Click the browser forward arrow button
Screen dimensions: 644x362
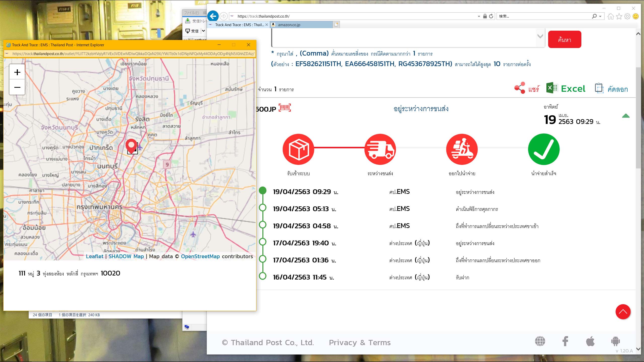tap(223, 16)
